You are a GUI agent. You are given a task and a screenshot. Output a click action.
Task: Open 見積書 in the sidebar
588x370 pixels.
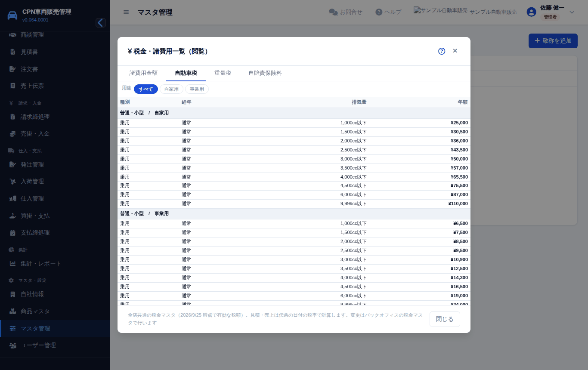(55, 52)
